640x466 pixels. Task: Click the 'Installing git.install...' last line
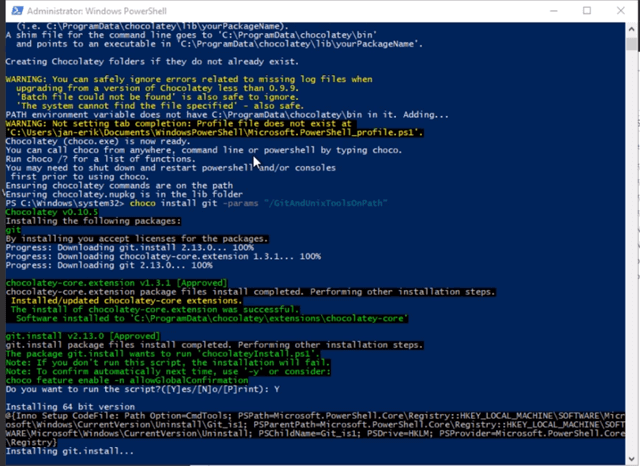[x=69, y=451]
